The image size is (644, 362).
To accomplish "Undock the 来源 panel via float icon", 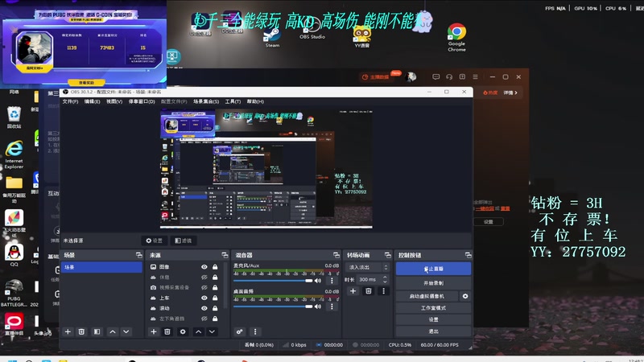I will (225, 255).
